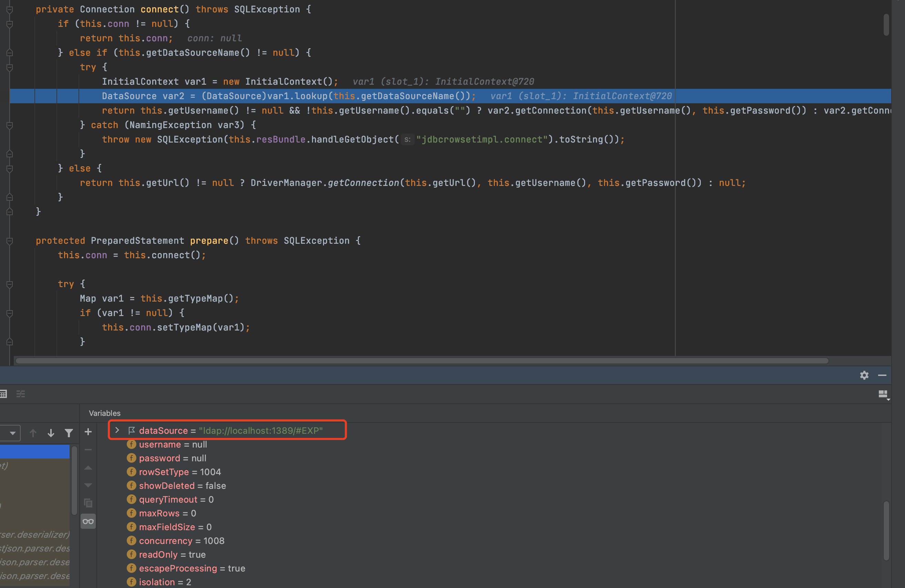905x588 pixels.
Task: Toggle show watches glasses icon
Action: coord(88,522)
